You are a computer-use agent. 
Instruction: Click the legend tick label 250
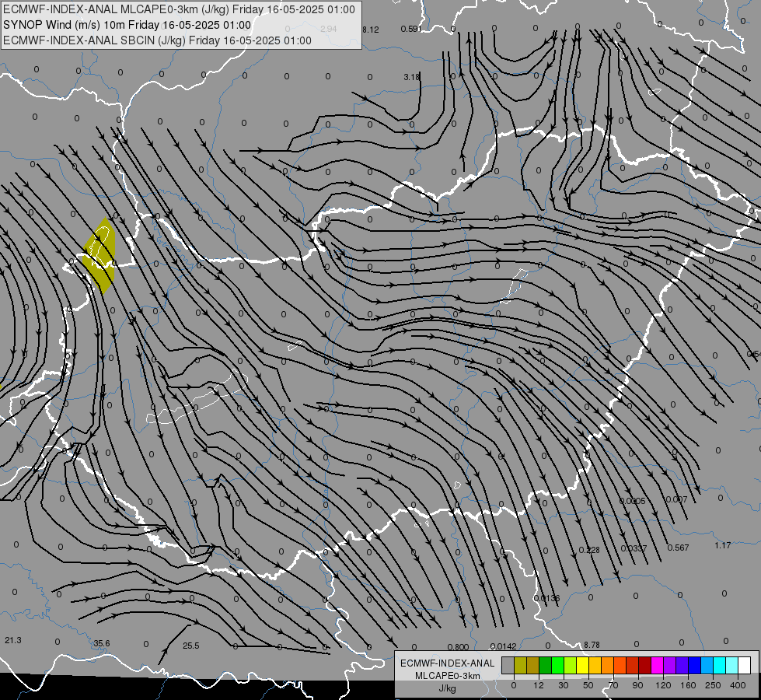[x=713, y=685]
